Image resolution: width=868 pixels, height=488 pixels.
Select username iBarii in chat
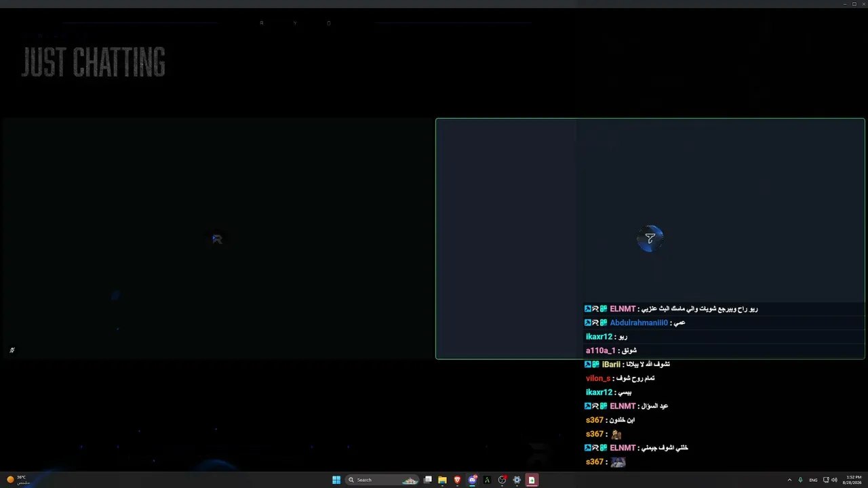611,365
